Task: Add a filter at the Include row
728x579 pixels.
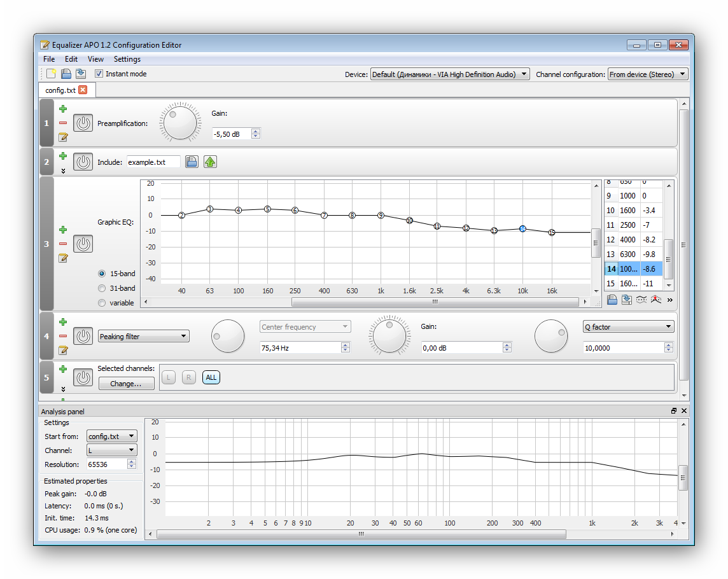Action: 63,156
